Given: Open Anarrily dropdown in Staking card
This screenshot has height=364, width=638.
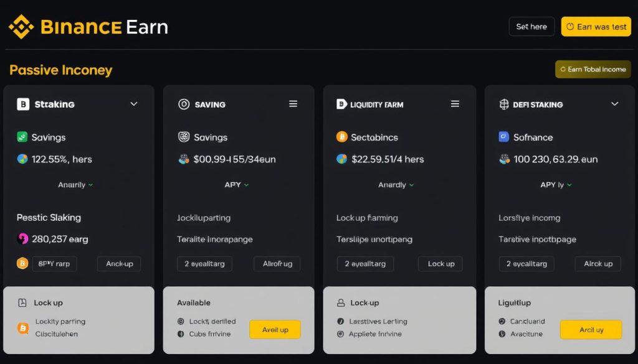Looking at the screenshot, I should [75, 185].
